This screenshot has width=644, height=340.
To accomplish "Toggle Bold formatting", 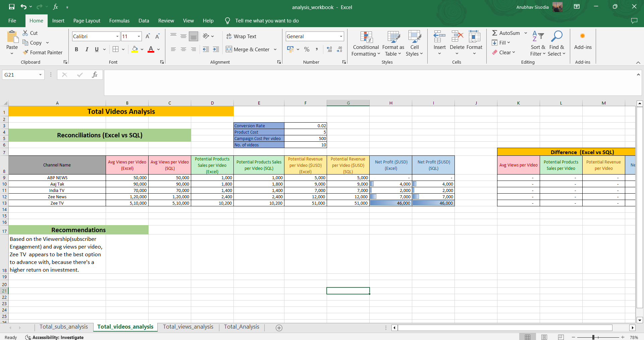I will point(76,49).
